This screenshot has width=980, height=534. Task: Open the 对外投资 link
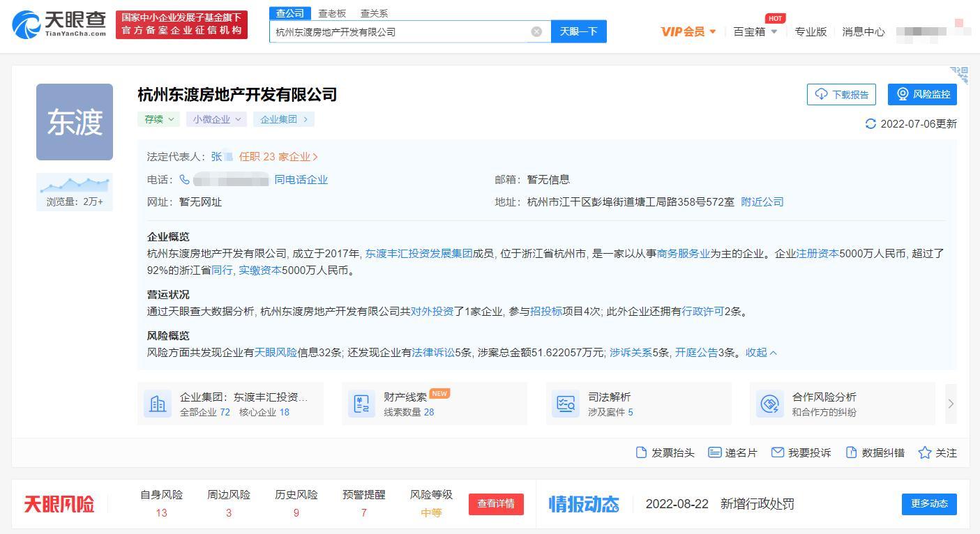click(x=432, y=312)
